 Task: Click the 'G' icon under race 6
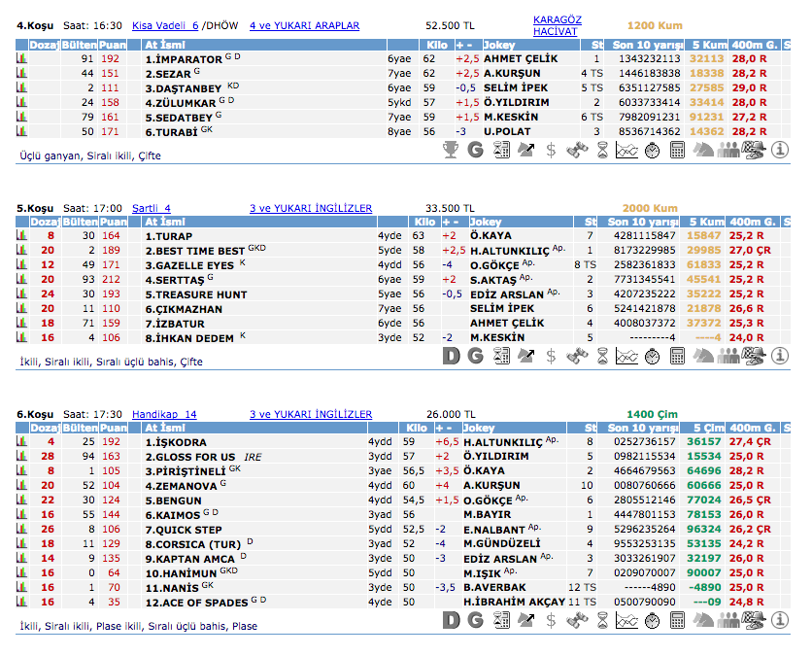pyautogui.click(x=476, y=621)
